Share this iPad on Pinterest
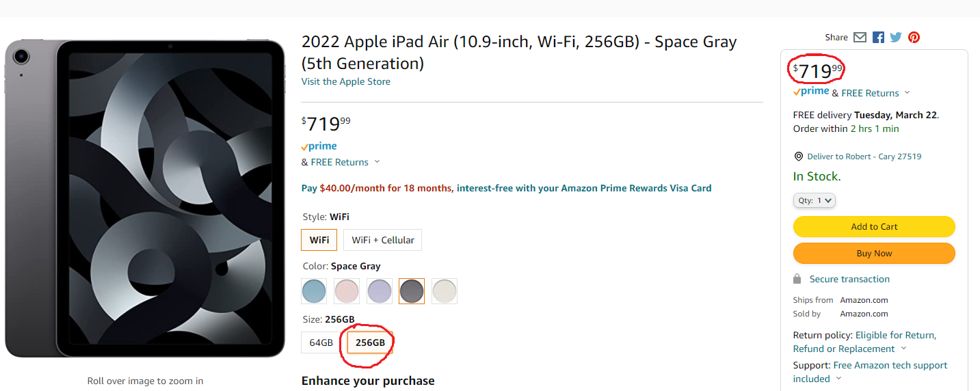The width and height of the screenshot is (980, 391). [914, 38]
